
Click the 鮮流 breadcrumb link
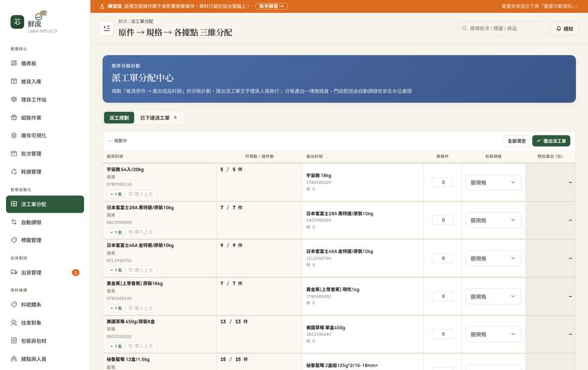[x=122, y=22]
